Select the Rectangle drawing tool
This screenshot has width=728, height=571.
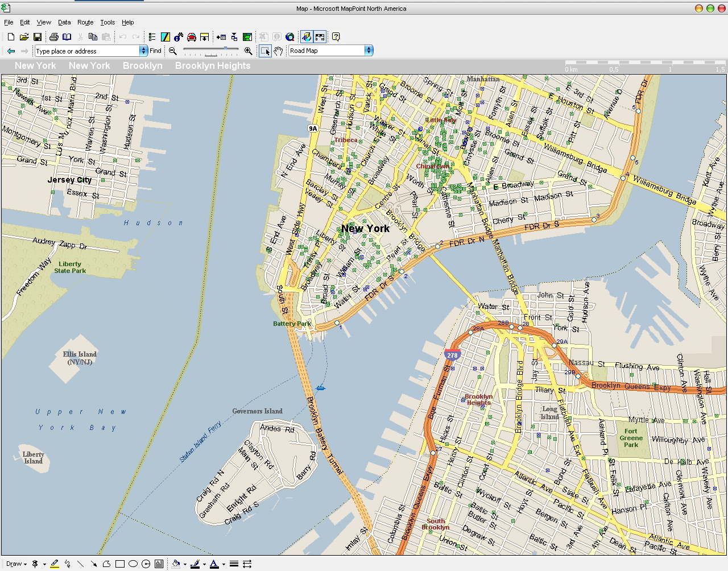[119, 564]
